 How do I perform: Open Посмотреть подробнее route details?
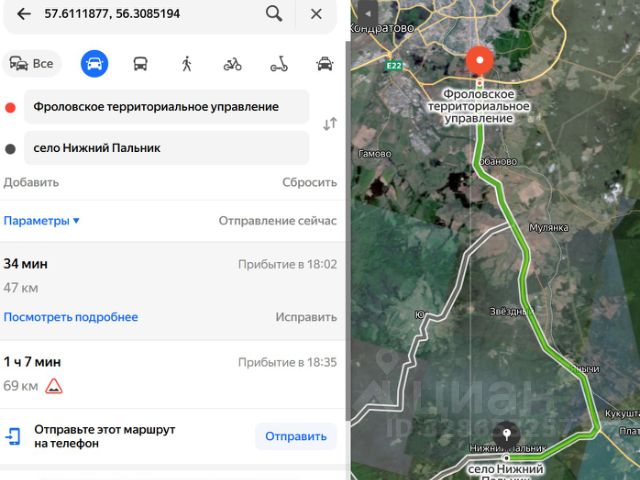[71, 317]
